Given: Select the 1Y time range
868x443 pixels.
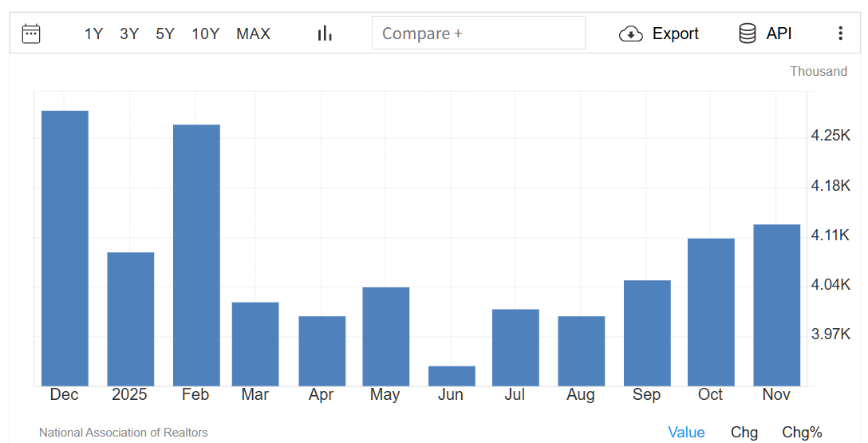Looking at the screenshot, I should coord(94,34).
